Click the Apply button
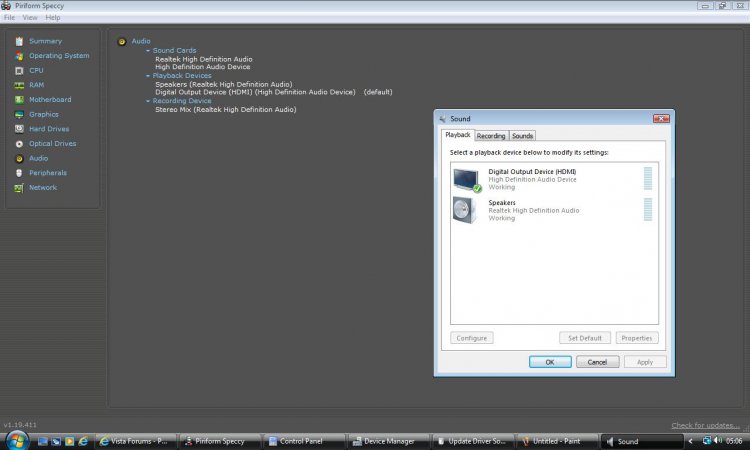Viewport: 750px width, 450px height. [645, 362]
